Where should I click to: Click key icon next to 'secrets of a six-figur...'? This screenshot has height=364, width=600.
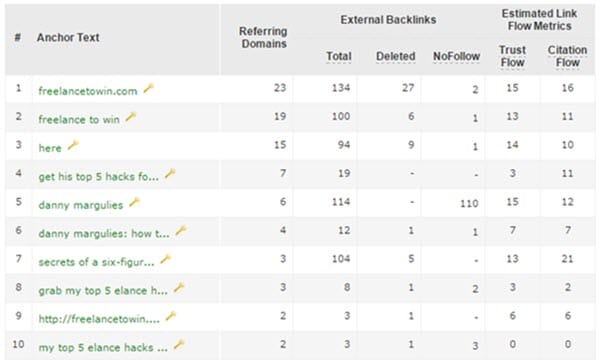[x=165, y=260]
